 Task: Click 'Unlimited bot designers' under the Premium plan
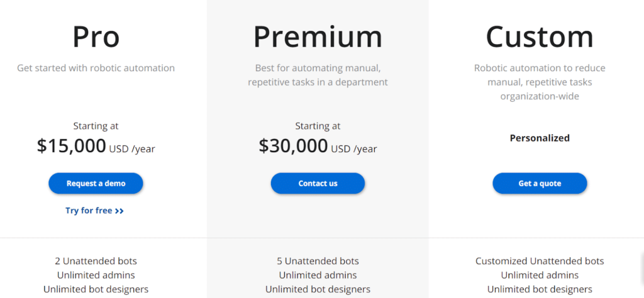pos(318,289)
